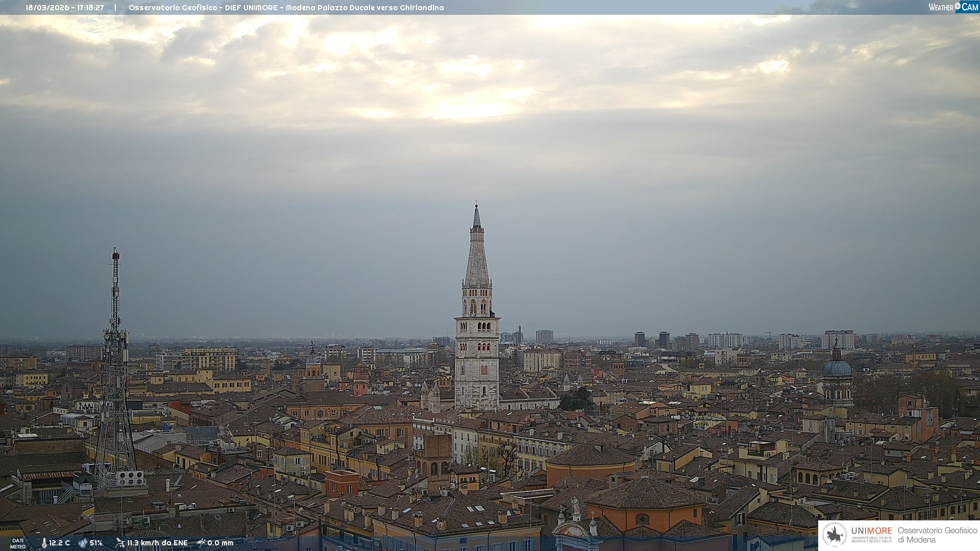Click the rain umbrella precipitation icon
This screenshot has width=980, height=551.
coord(201,543)
